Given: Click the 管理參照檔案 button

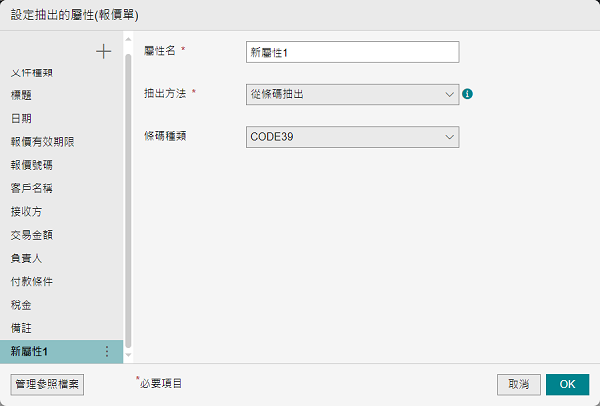Looking at the screenshot, I should (47, 384).
